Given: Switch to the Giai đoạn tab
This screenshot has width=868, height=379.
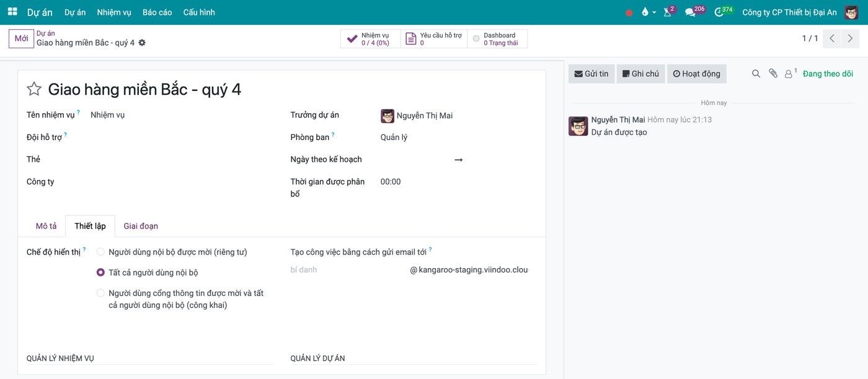Looking at the screenshot, I should [x=141, y=226].
